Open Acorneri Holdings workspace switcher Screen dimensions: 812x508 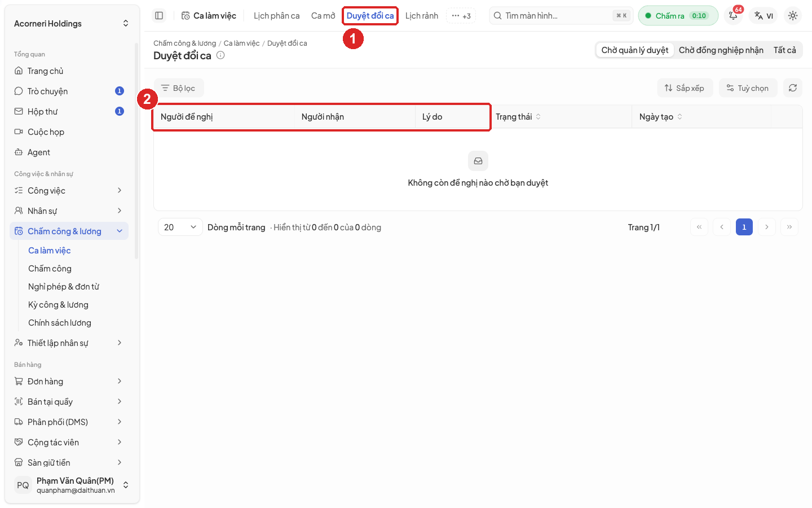pyautogui.click(x=71, y=24)
